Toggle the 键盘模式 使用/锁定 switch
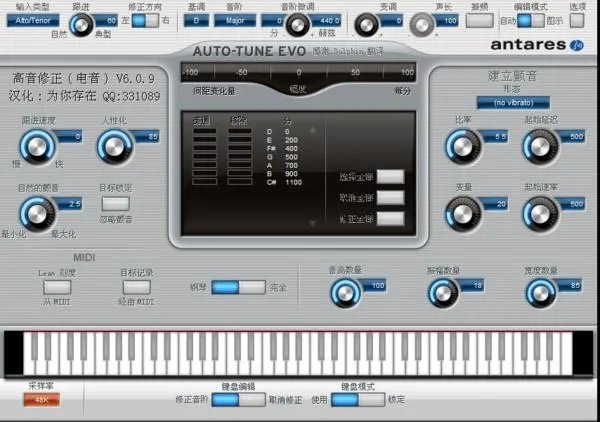The width and height of the screenshot is (600, 422). point(358,400)
